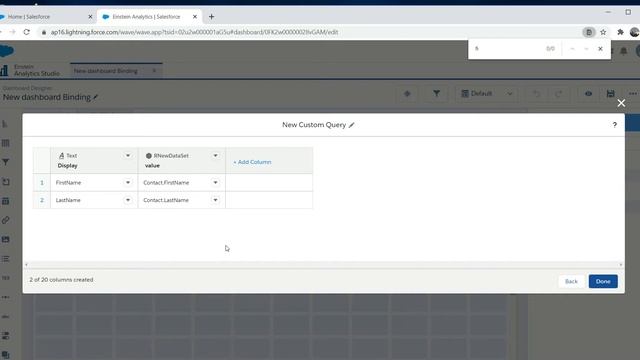The height and width of the screenshot is (360, 640).
Task: Click the + Add Column link
Action: (x=252, y=162)
